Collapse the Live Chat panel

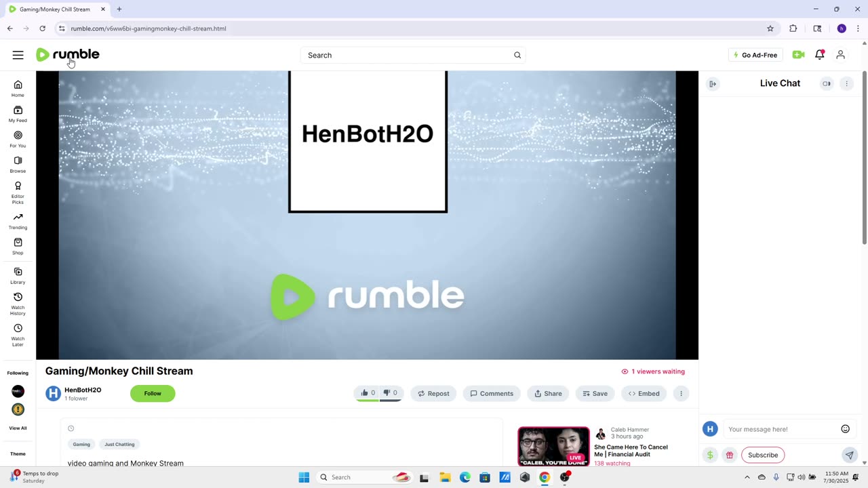713,83
